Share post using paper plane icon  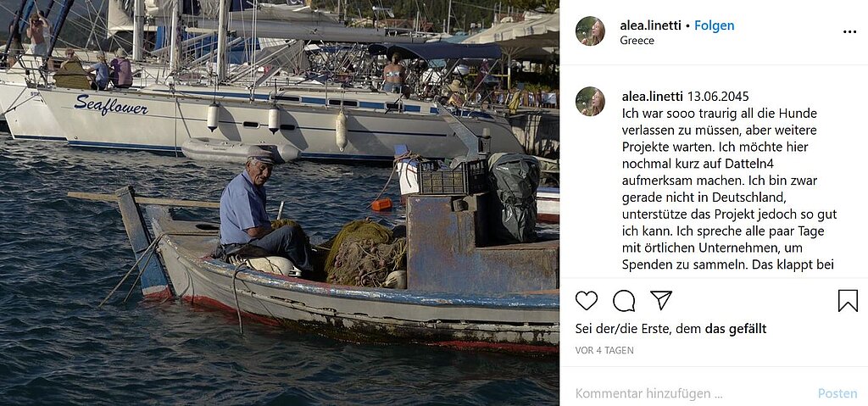pos(661,300)
